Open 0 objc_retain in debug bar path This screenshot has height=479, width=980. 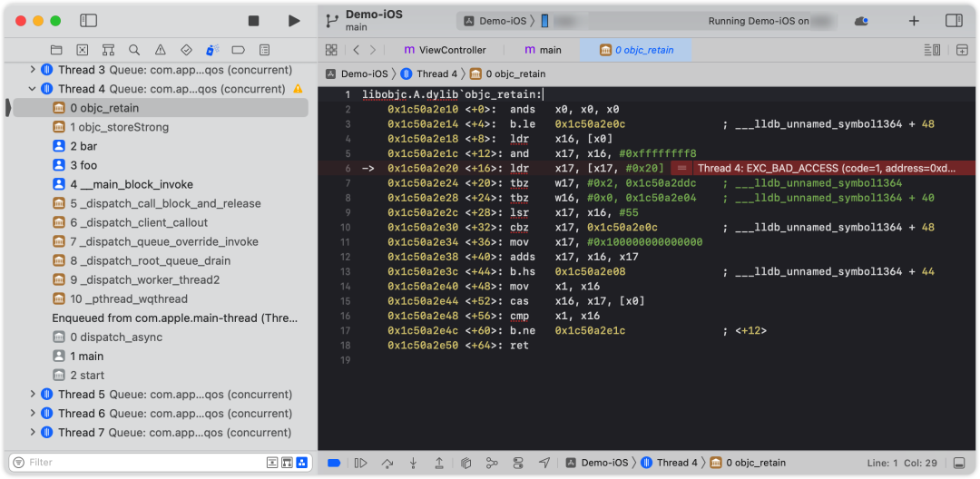(x=748, y=463)
